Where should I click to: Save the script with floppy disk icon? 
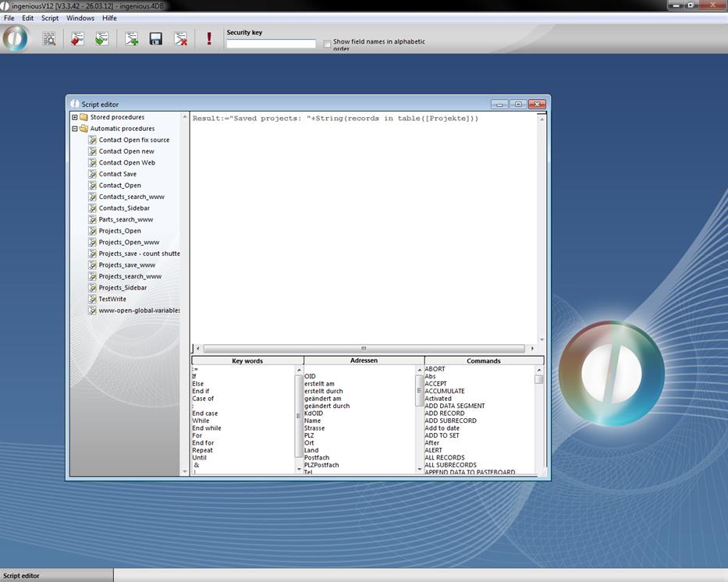click(156, 38)
